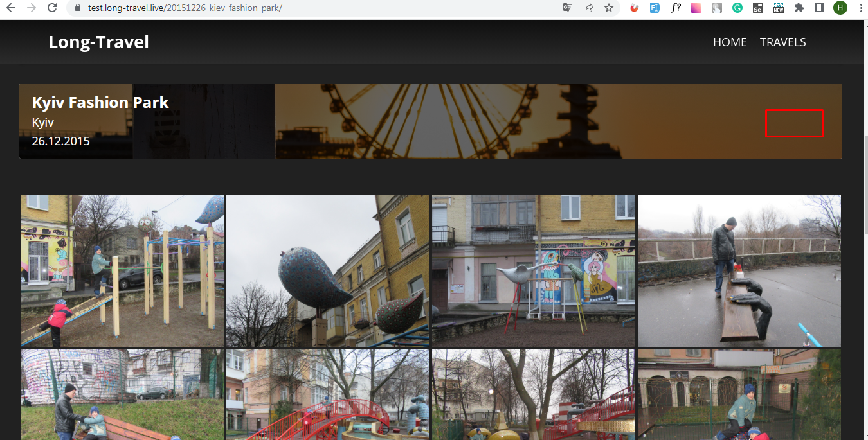This screenshot has height=440, width=868.
Task: Click the share page icon
Action: point(588,8)
